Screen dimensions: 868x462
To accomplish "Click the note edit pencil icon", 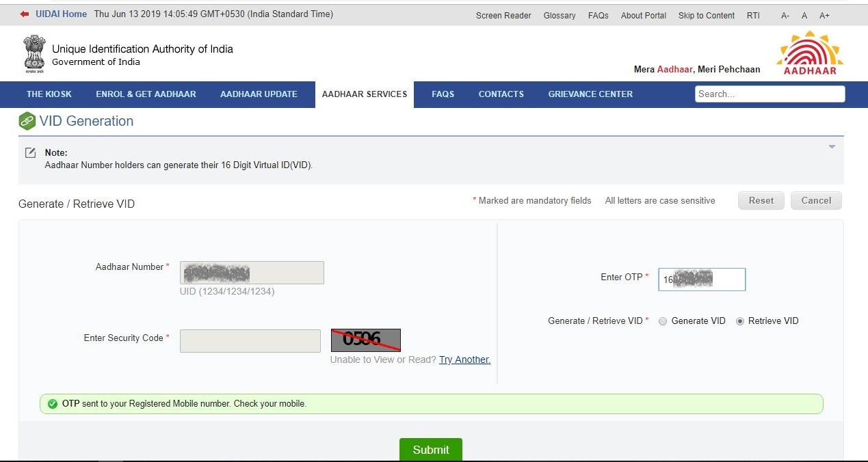I will [30, 152].
